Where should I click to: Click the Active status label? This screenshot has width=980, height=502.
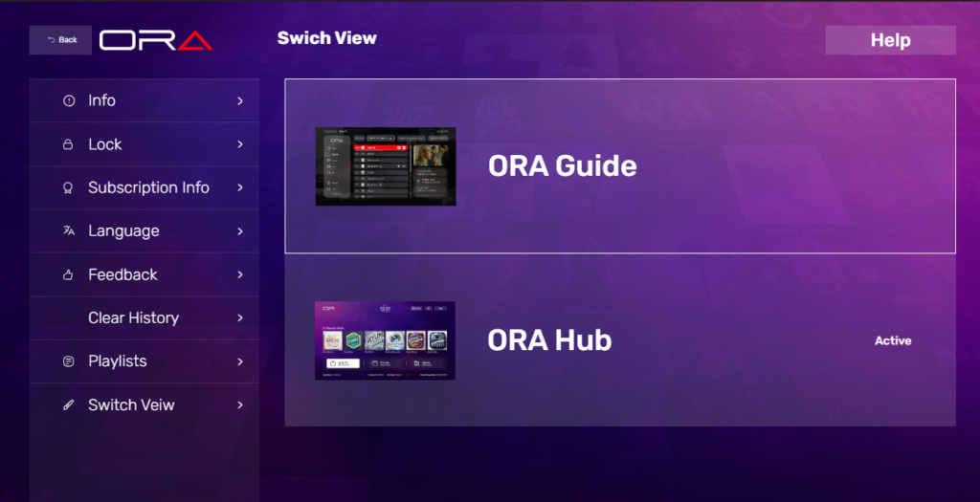893,341
